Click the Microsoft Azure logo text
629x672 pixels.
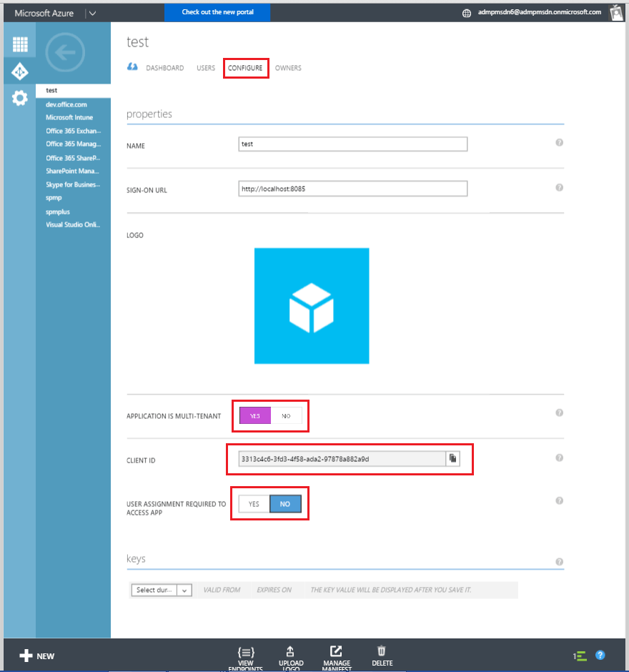(x=44, y=14)
